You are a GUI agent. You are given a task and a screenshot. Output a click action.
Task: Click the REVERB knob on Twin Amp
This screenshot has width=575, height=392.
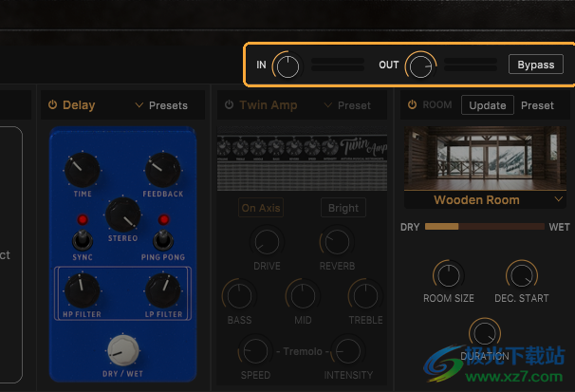click(337, 242)
